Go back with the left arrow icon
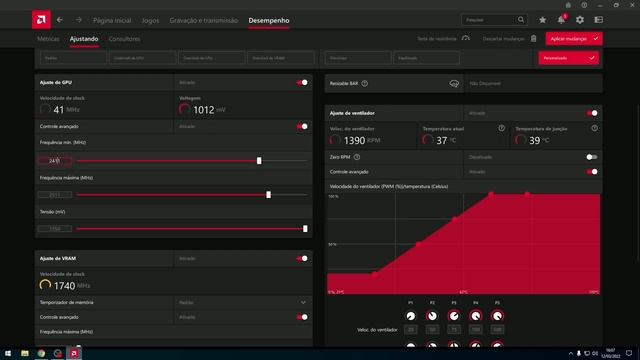 click(x=60, y=20)
